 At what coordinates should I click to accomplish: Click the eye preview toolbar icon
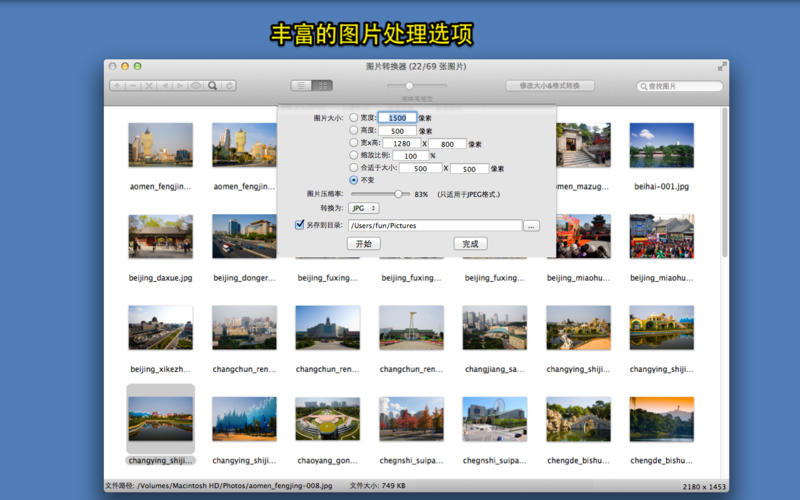pos(196,86)
